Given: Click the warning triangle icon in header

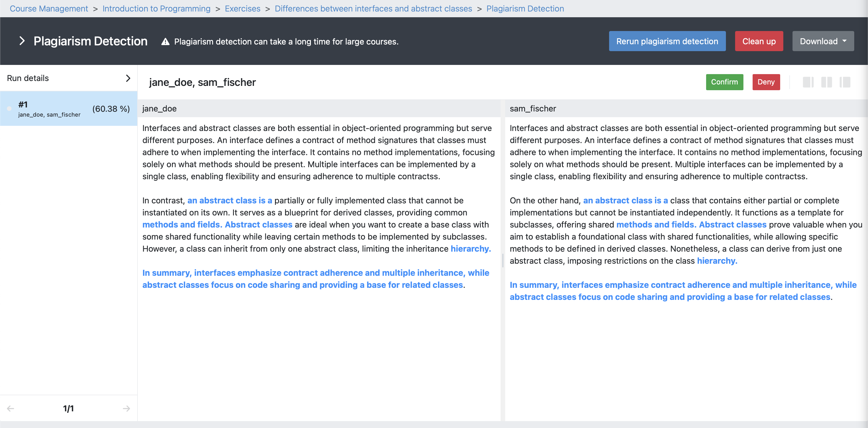Looking at the screenshot, I should click(x=165, y=41).
